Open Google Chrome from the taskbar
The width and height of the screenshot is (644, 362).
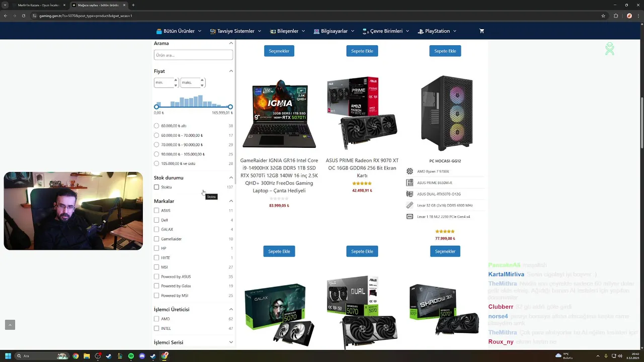(75, 356)
